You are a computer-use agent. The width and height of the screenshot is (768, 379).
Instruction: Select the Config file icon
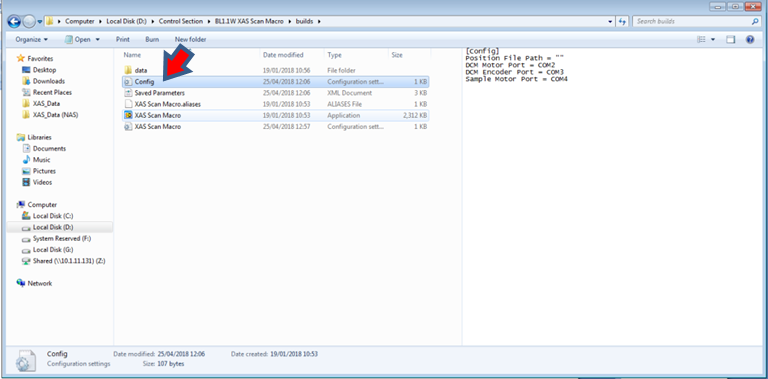(x=128, y=82)
